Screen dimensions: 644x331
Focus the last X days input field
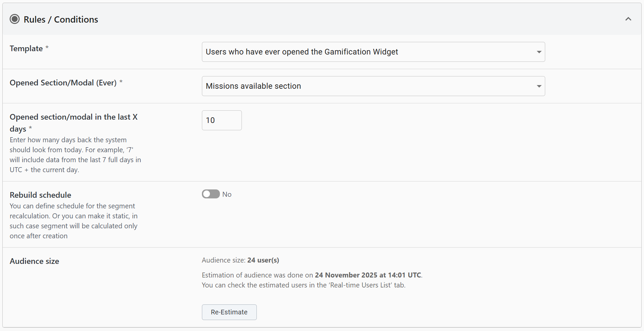(222, 120)
